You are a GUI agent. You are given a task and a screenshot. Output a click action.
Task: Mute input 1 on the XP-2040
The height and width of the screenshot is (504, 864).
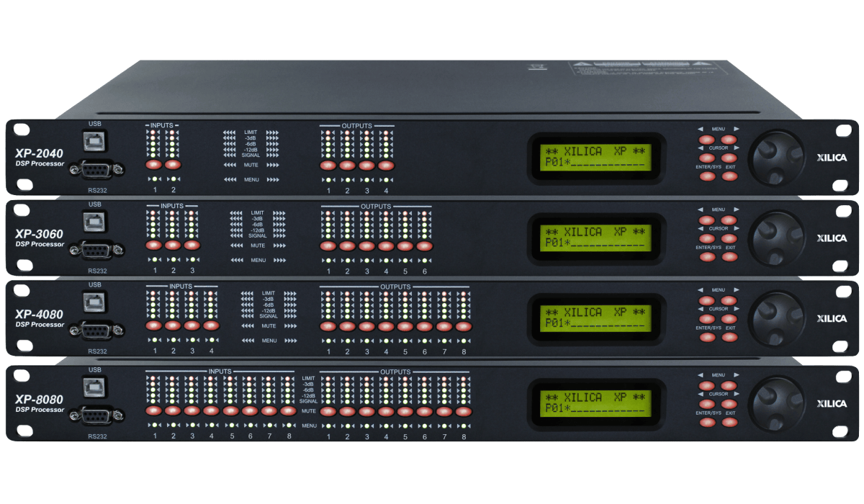coord(155,165)
